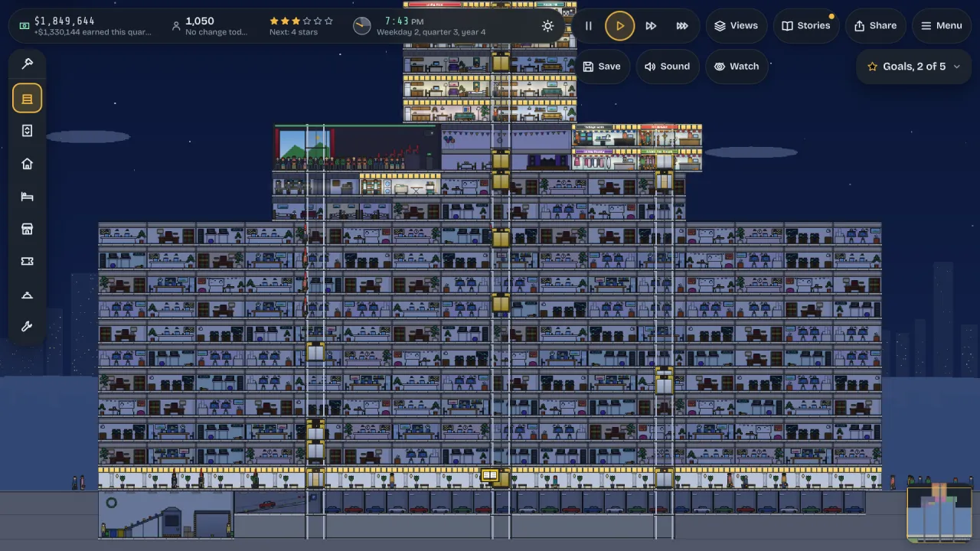Click the Watch mode button
The height and width of the screenshot is (551, 980).
click(736, 67)
